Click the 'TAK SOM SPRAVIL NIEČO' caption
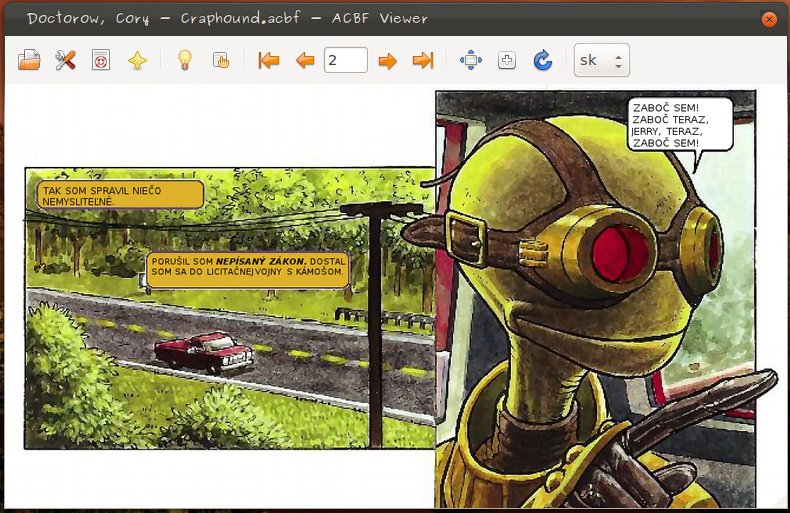The width and height of the screenshot is (790, 513). (x=120, y=196)
